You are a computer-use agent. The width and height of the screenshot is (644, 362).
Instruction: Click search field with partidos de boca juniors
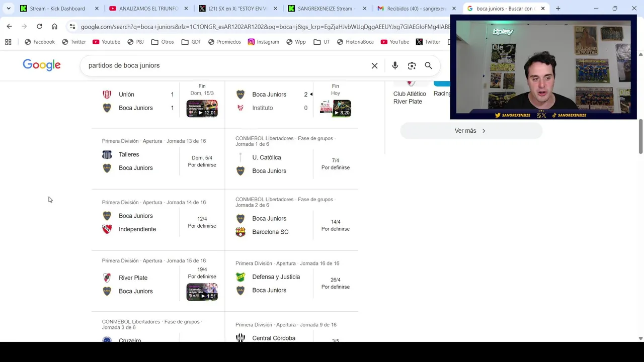pos(226,65)
